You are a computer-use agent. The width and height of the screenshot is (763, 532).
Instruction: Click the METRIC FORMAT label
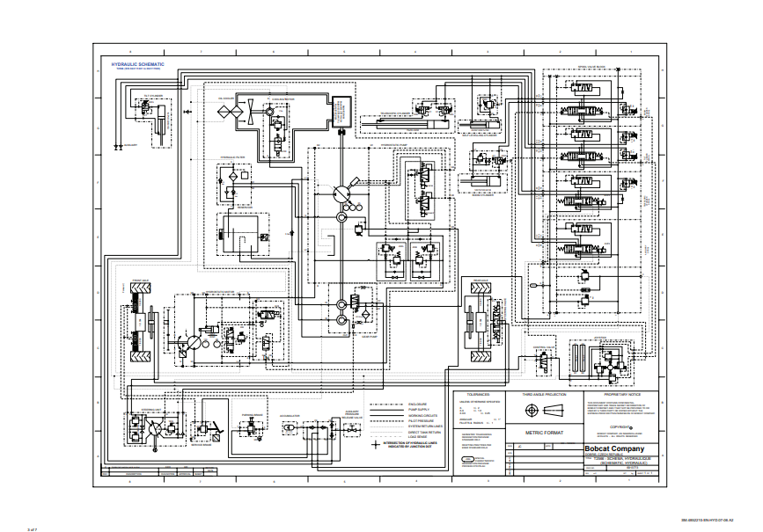point(545,433)
